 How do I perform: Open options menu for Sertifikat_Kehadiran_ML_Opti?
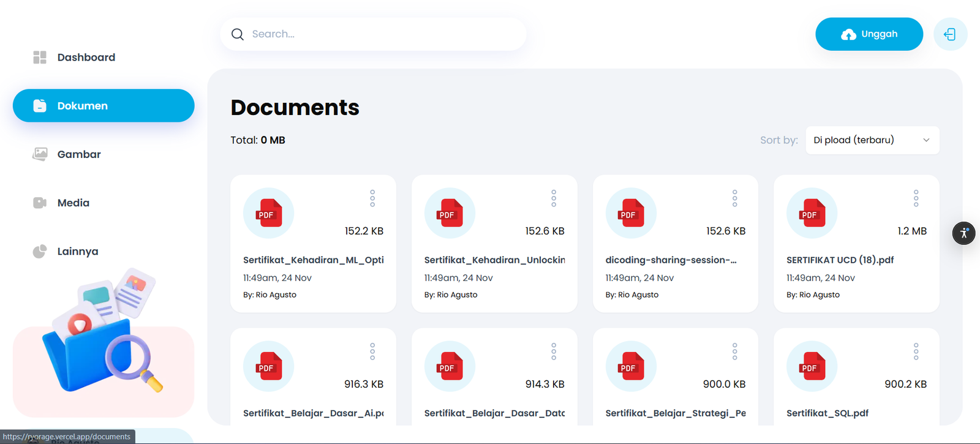coord(372,198)
